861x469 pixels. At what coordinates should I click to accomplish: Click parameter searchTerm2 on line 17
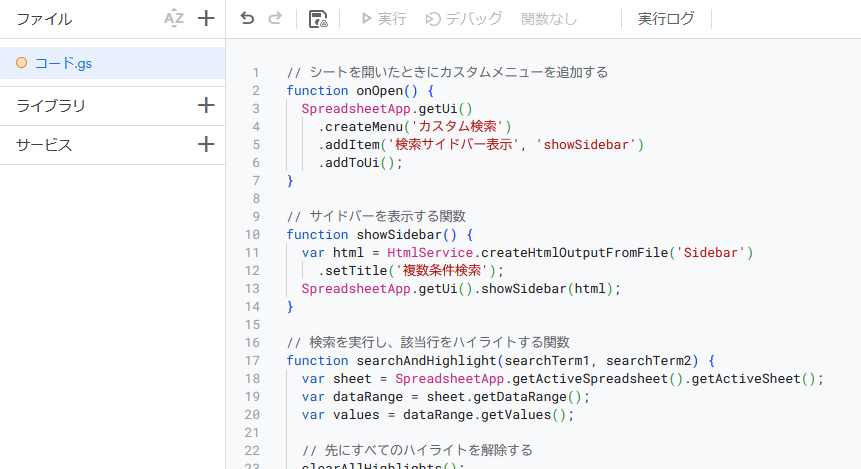648,361
